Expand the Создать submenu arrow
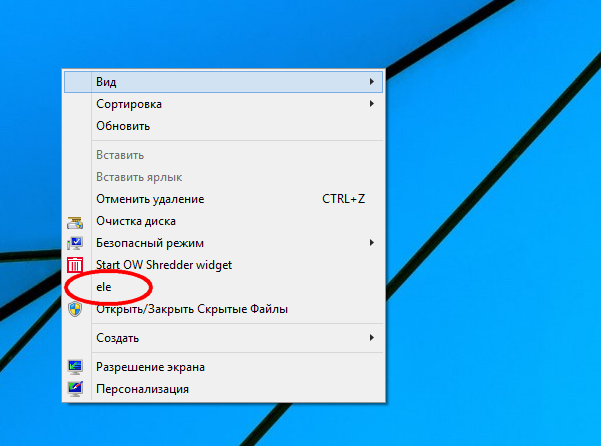The height and width of the screenshot is (446, 601). coord(371,338)
